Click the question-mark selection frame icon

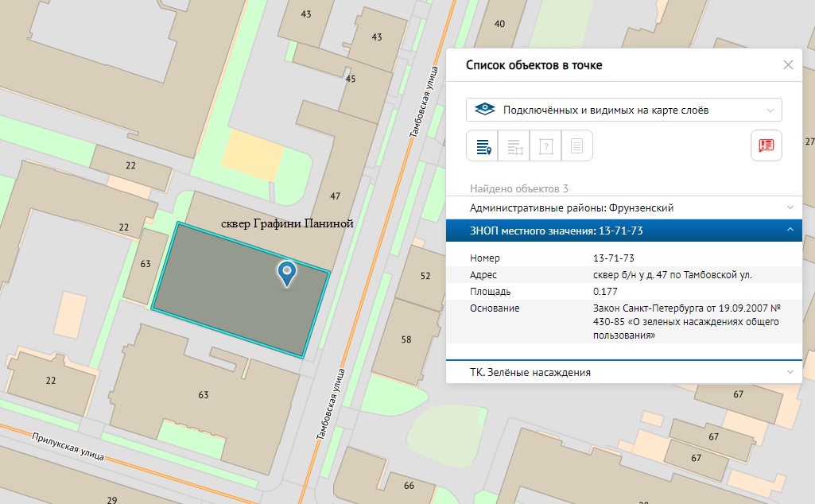point(545,145)
